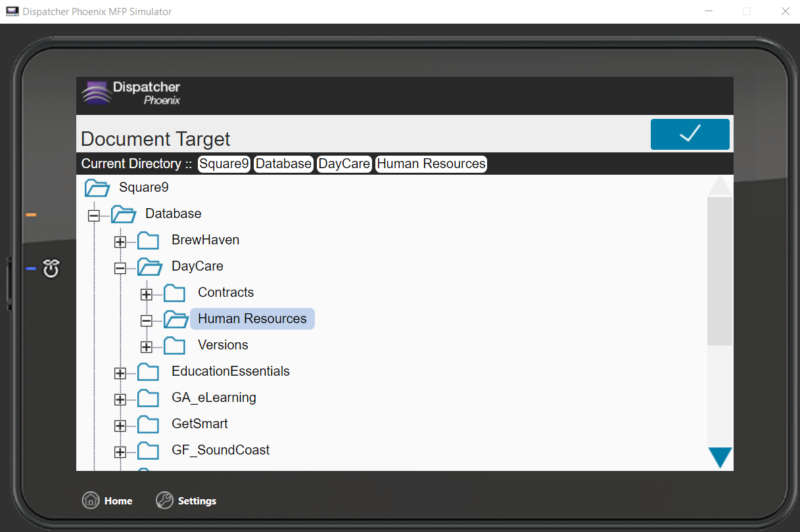Collapse the Human Resources node
Viewport: 800px width, 532px height.
(146, 321)
